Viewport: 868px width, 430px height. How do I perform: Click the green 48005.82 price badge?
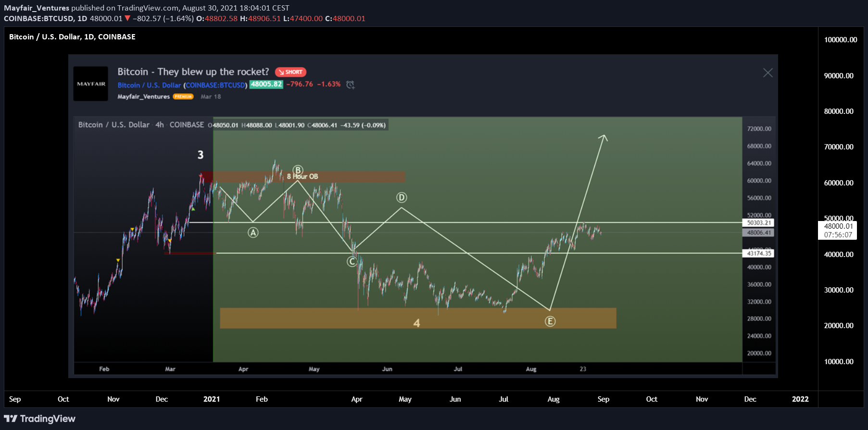[x=266, y=84]
